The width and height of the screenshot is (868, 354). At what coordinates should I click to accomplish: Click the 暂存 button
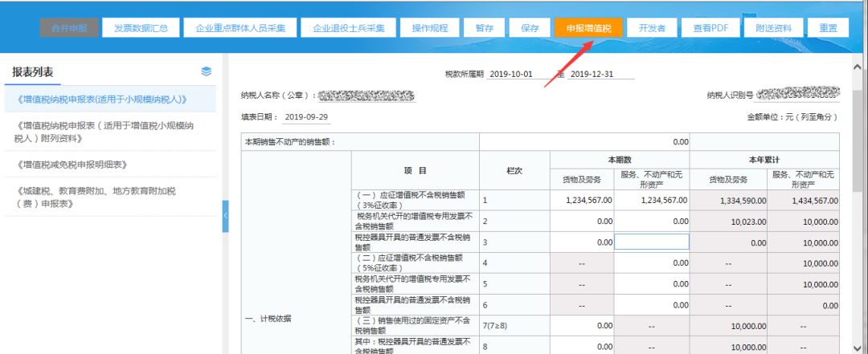point(485,27)
